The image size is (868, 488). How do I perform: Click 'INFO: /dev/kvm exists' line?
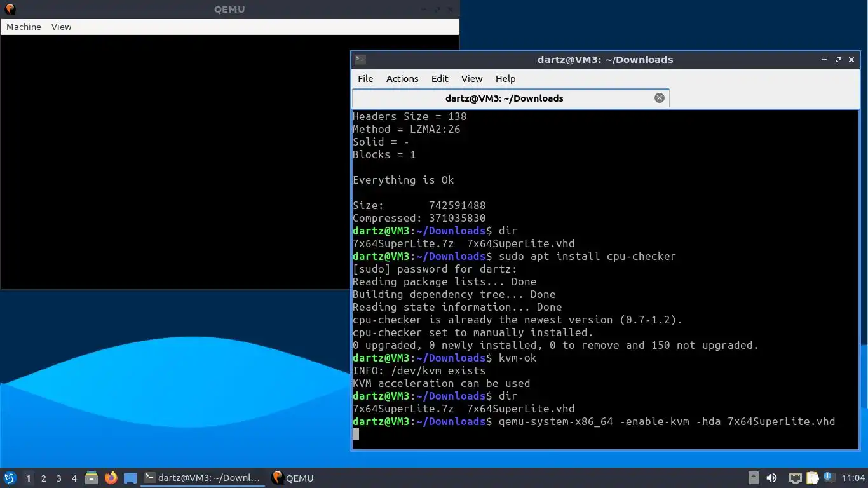pyautogui.click(x=419, y=370)
